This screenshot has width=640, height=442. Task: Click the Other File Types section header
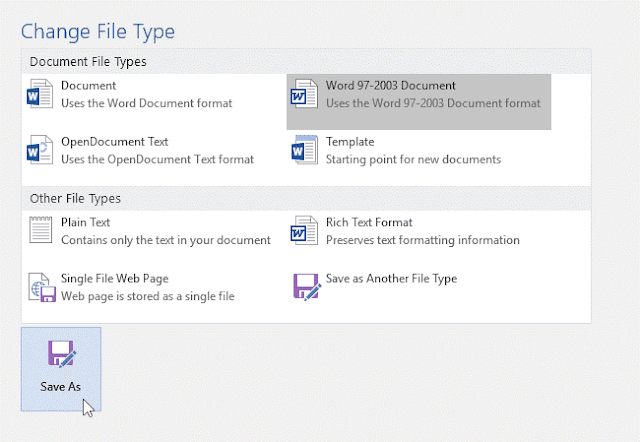click(76, 198)
